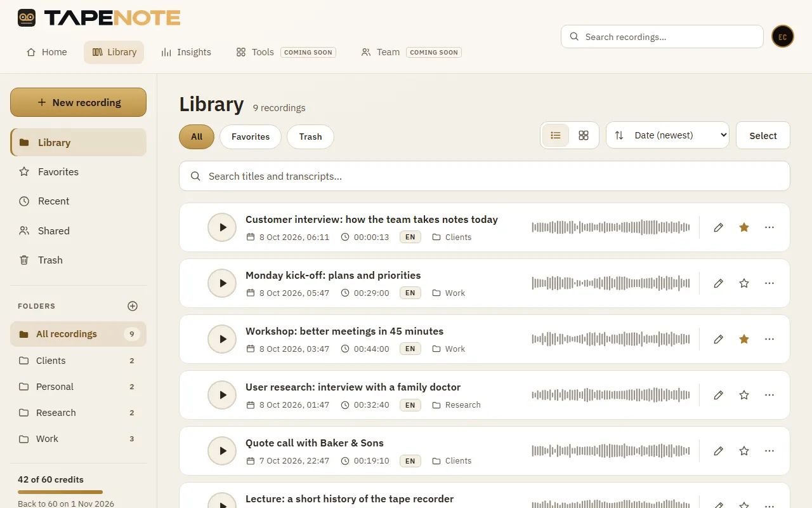Viewport: 812px width, 508px height.
Task: Open three-dot menu for User research row
Action: (x=769, y=395)
